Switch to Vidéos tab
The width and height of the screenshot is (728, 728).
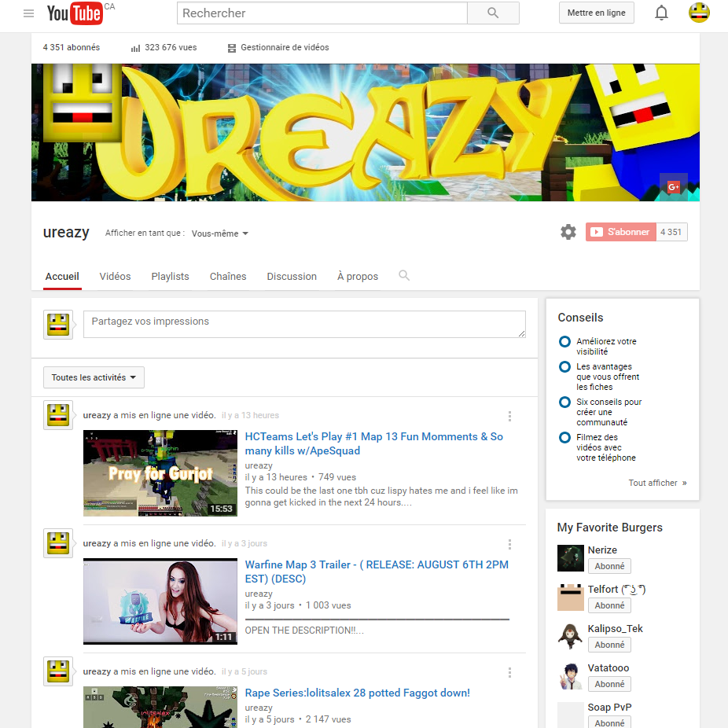(x=115, y=277)
